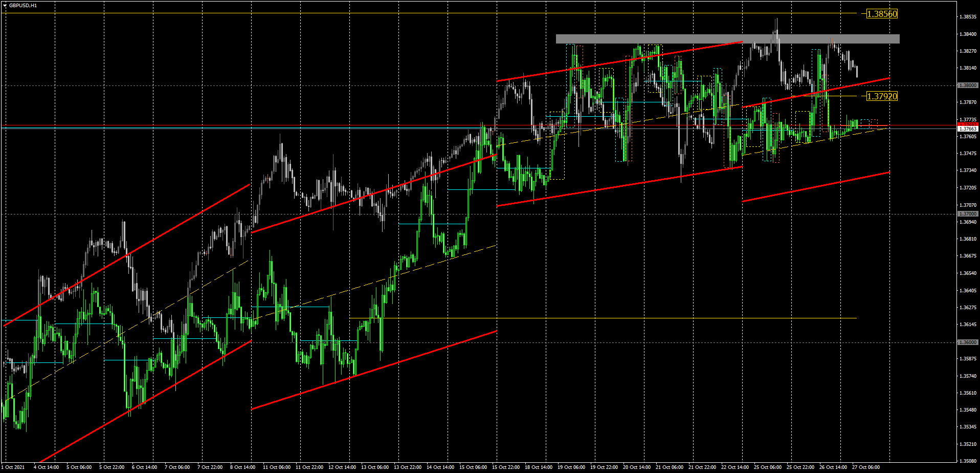Click the 1.36940 value on the price scale

(x=968, y=222)
